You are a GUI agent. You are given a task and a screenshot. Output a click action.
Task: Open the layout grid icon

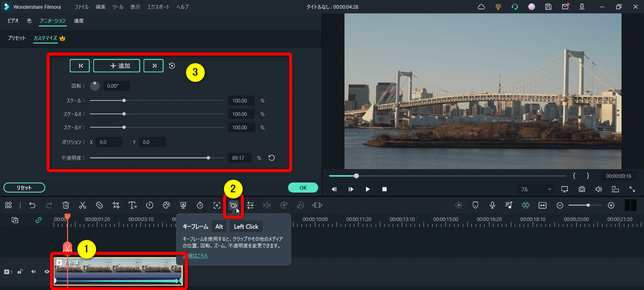click(x=8, y=205)
